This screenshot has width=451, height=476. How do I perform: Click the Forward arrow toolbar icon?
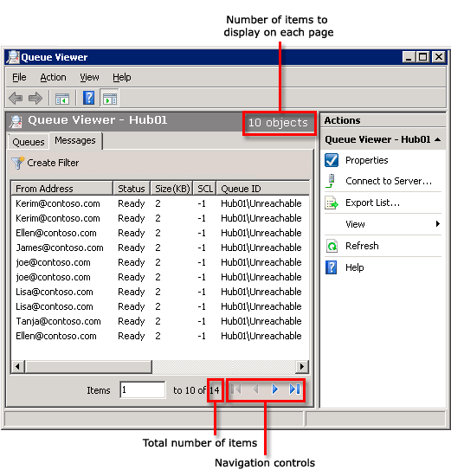click(35, 99)
